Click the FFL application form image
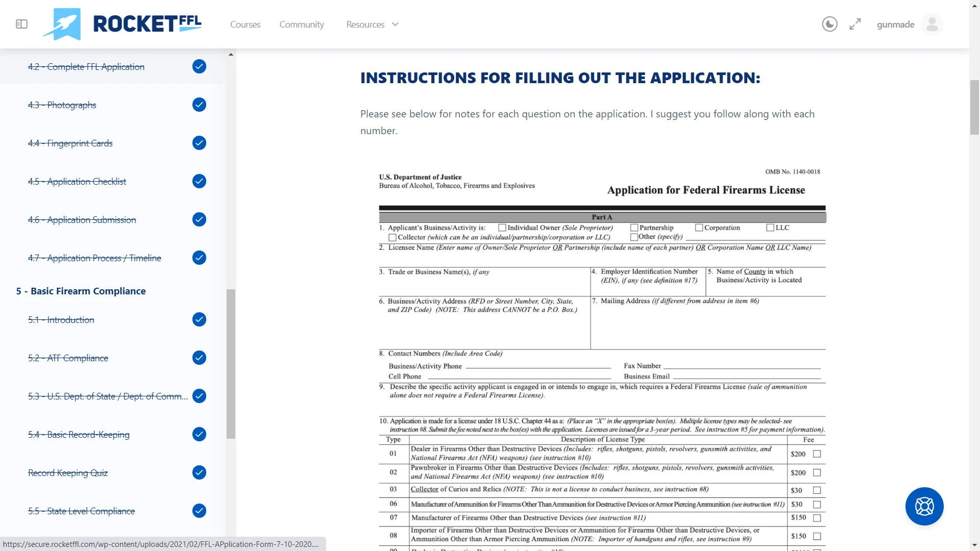980x551 pixels. pos(602,357)
